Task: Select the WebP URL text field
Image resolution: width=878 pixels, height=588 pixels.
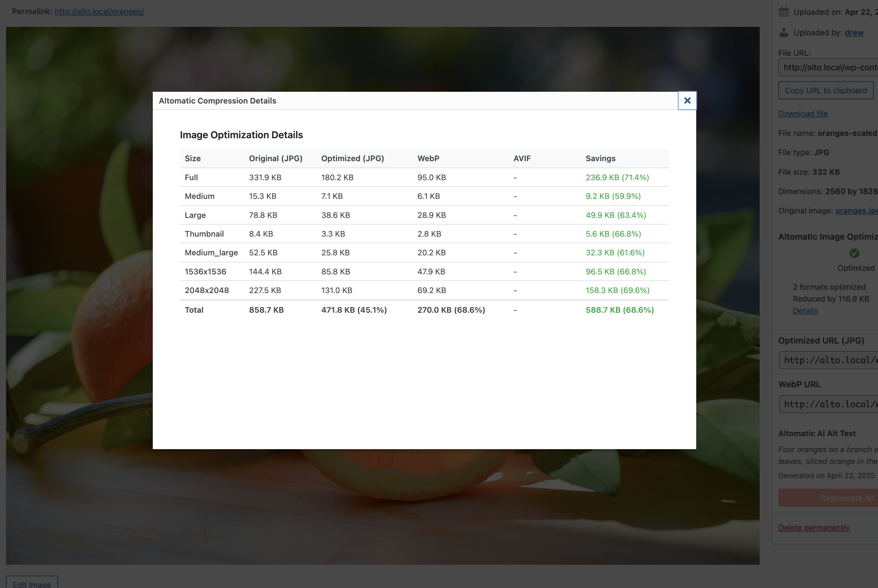Action: coord(829,404)
